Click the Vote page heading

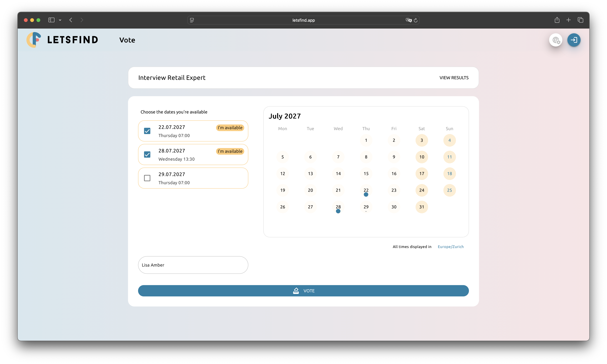point(127,40)
